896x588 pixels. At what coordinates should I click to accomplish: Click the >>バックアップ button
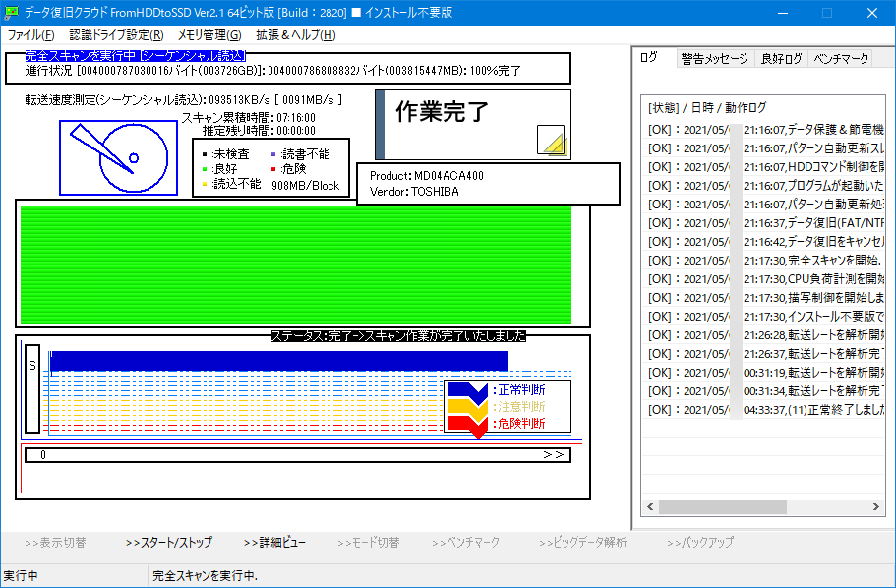pyautogui.click(x=700, y=543)
